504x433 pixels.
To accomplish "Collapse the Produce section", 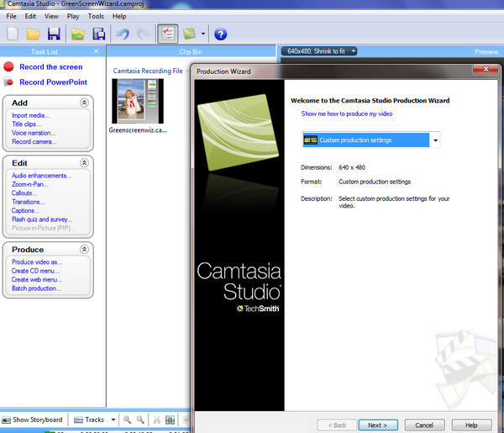I will (x=84, y=250).
